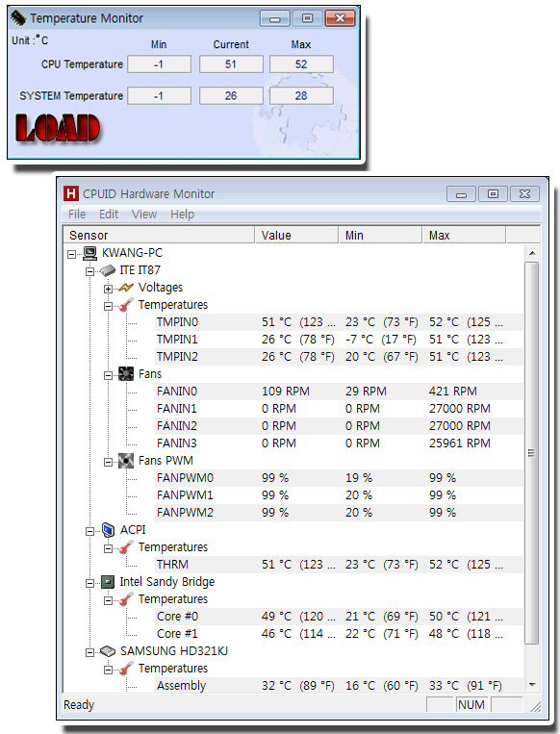This screenshot has width=560, height=734.
Task: Click the Fans PWM icon
Action: pos(126,461)
